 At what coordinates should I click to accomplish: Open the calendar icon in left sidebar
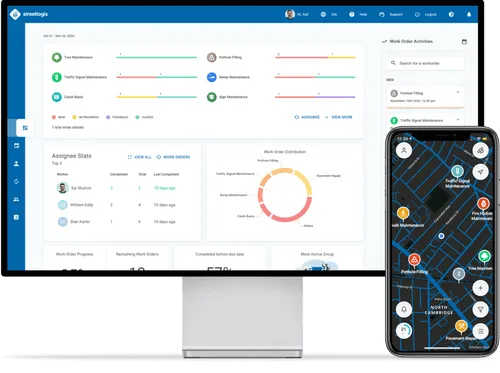(x=16, y=146)
